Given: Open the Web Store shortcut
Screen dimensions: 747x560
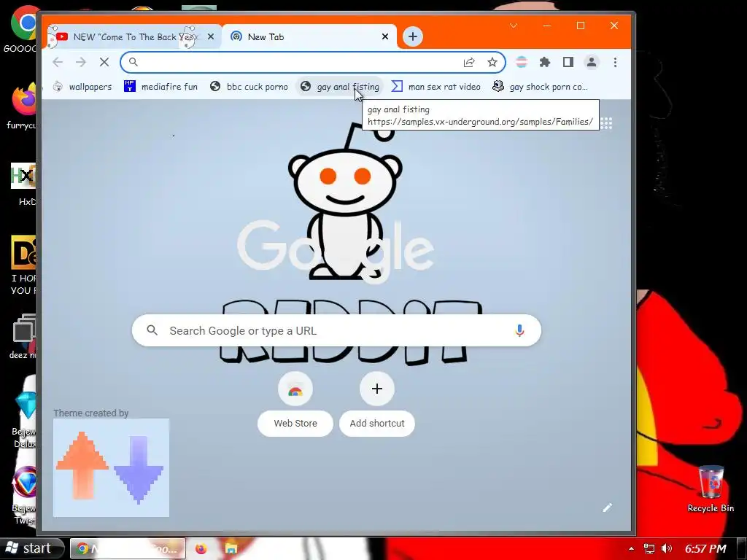Looking at the screenshot, I should point(295,404).
